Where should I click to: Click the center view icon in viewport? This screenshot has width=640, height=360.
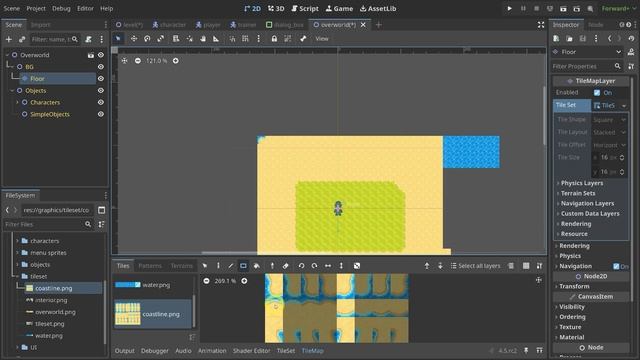tap(124, 60)
